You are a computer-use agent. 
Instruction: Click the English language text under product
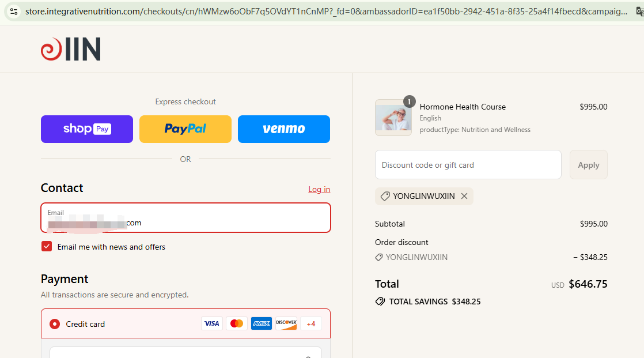tap(430, 118)
